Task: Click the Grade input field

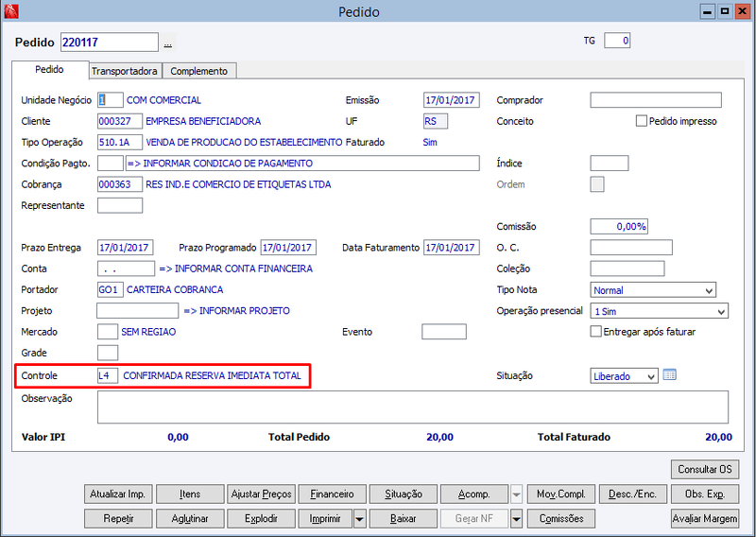Action: tap(108, 353)
